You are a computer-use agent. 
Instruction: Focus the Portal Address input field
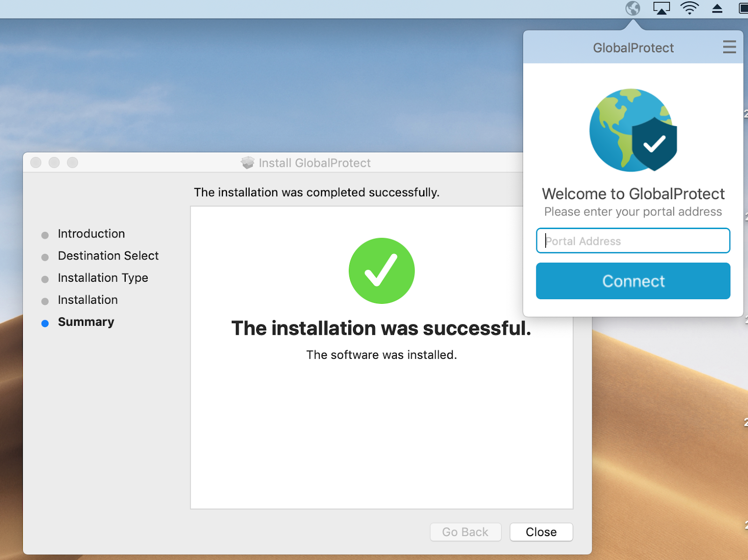[x=633, y=241]
